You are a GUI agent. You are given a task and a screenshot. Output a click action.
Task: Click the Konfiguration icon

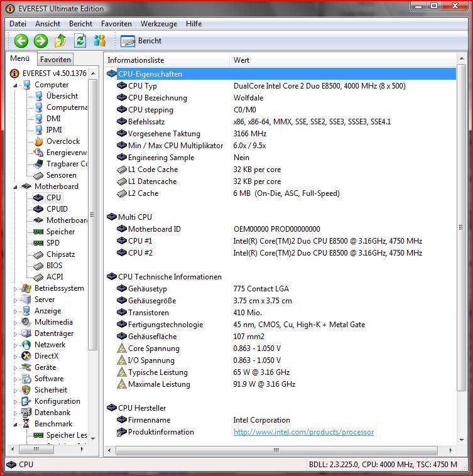(x=26, y=401)
